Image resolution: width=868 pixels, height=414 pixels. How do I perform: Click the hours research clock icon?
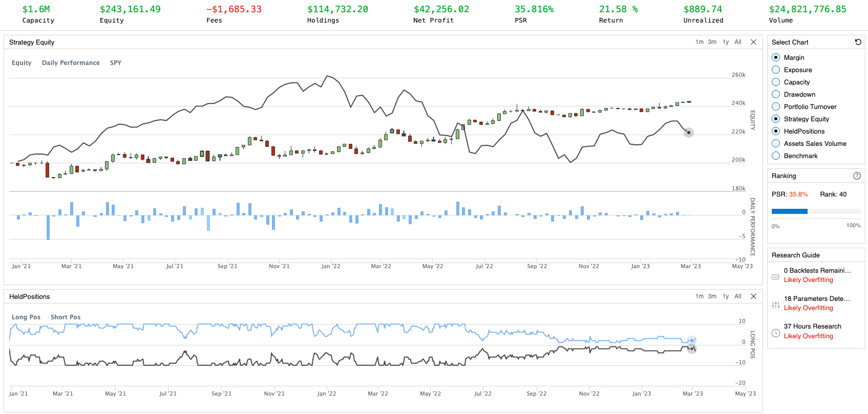[776, 333]
